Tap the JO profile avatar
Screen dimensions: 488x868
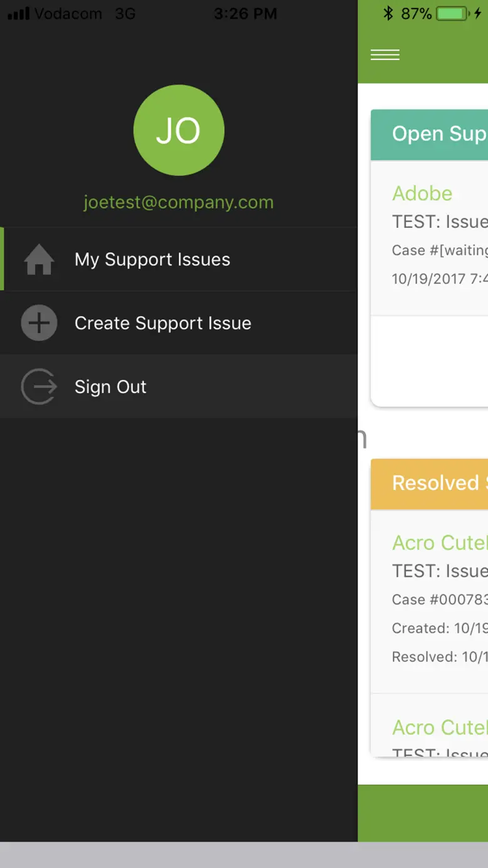click(x=178, y=130)
